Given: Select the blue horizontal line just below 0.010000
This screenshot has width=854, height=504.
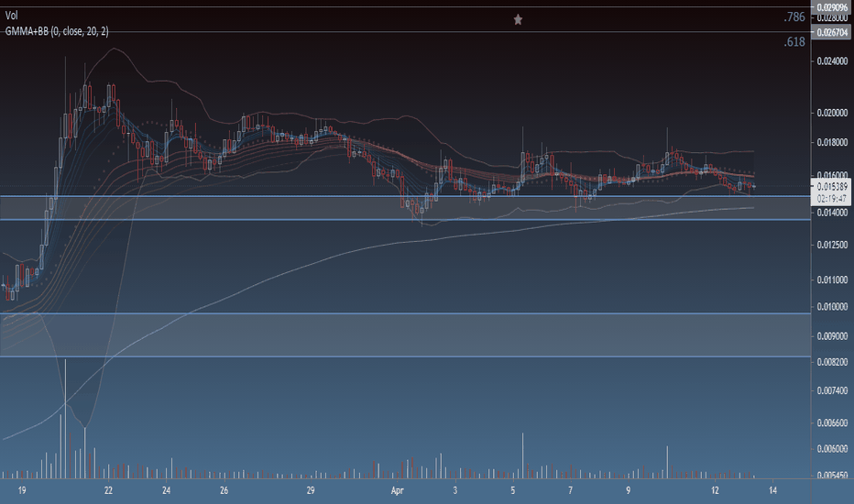Looking at the screenshot, I should pos(405,312).
